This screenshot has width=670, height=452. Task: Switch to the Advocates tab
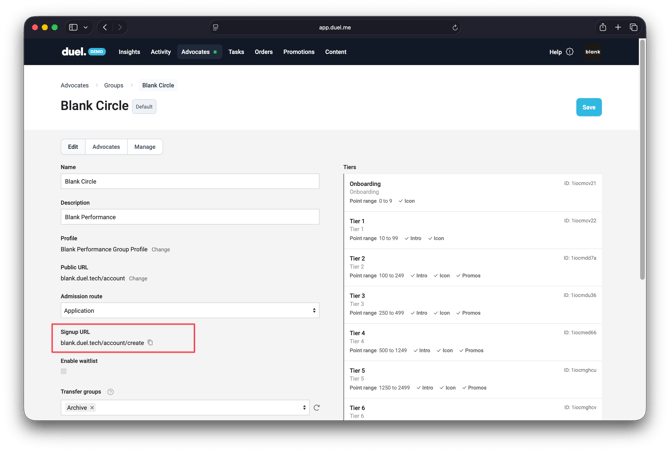(x=106, y=147)
